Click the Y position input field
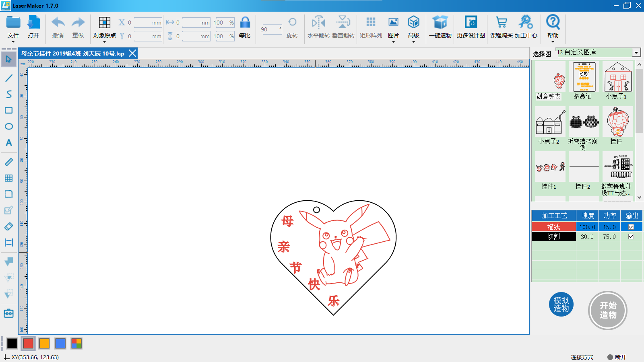This screenshot has height=362, width=644. tap(148, 36)
